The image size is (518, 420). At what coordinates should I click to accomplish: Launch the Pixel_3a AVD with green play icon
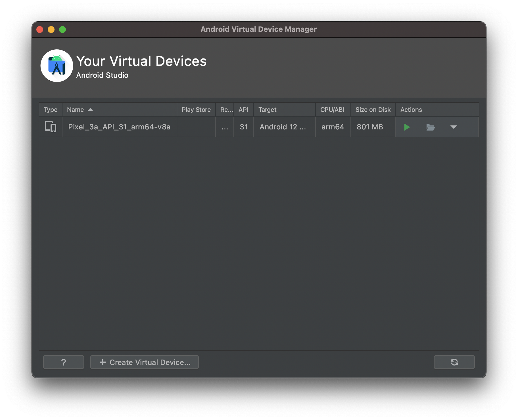(407, 127)
